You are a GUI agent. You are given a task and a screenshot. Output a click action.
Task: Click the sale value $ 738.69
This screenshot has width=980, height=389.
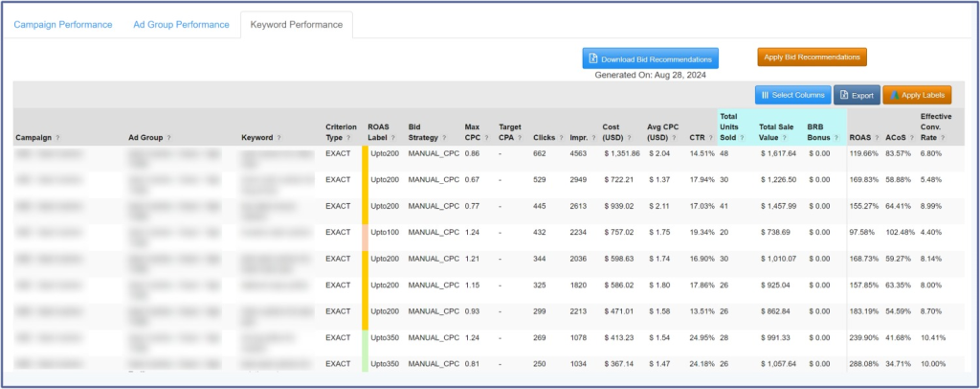[x=775, y=233]
